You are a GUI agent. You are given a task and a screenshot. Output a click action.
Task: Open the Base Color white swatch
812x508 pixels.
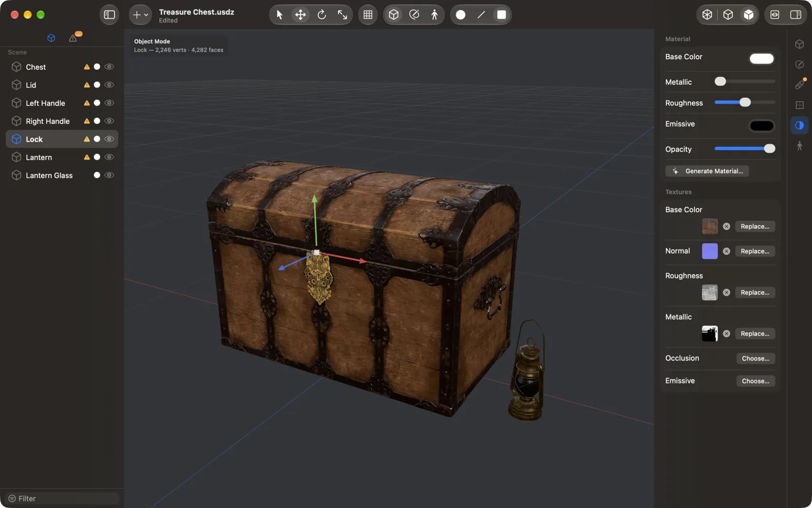[762, 58]
